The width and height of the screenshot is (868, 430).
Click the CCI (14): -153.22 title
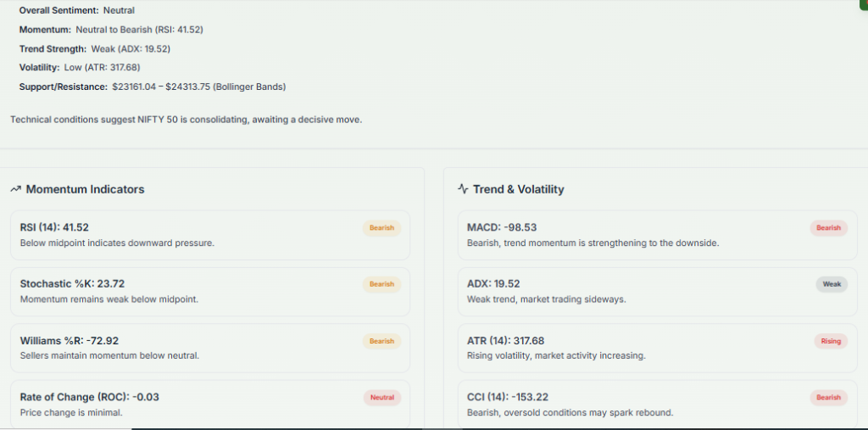point(509,397)
